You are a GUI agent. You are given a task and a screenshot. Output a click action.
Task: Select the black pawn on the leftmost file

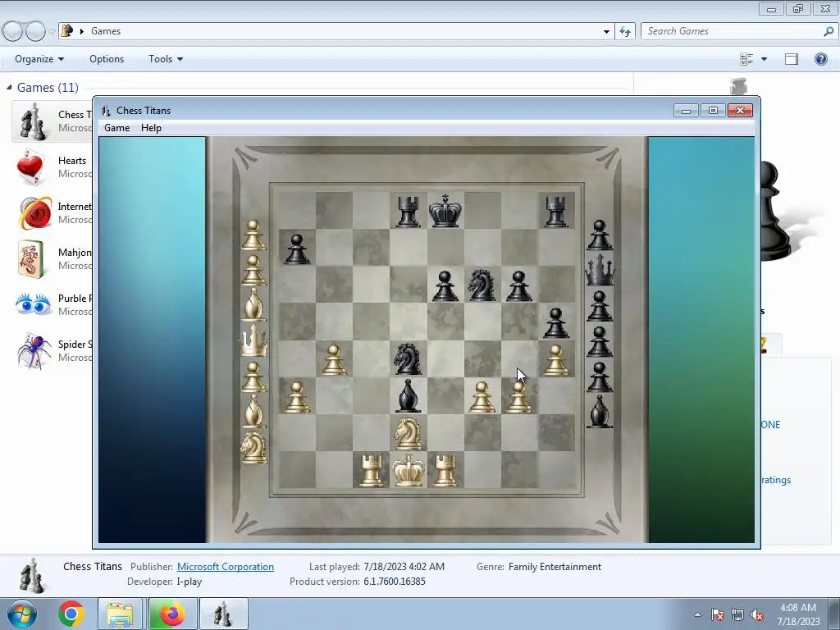[x=297, y=249]
